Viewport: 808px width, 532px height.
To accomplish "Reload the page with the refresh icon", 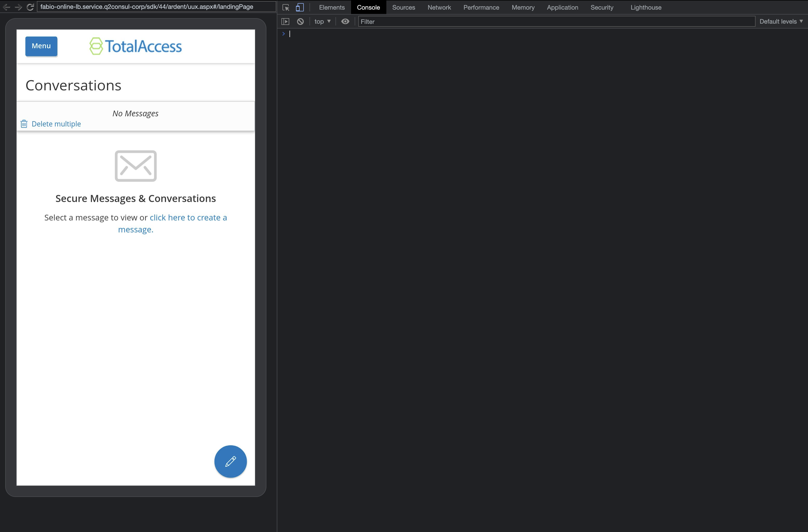I will click(30, 7).
